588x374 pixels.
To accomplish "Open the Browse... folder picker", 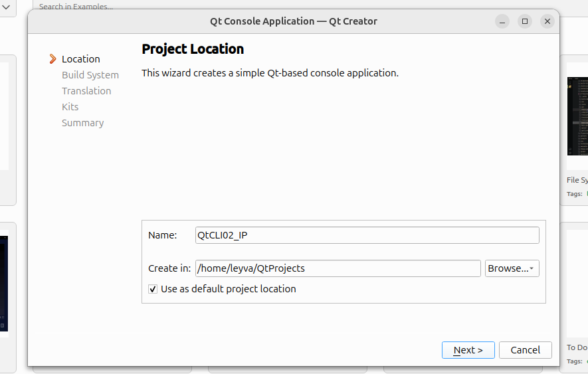I will [512, 268].
